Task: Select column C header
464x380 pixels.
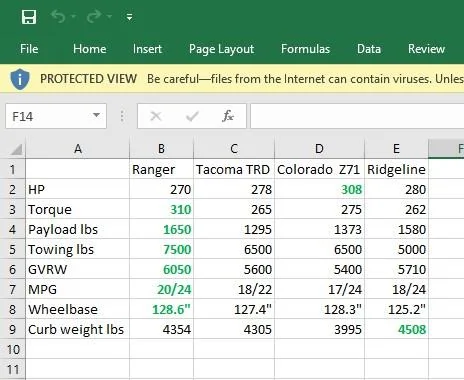Action: 234,149
